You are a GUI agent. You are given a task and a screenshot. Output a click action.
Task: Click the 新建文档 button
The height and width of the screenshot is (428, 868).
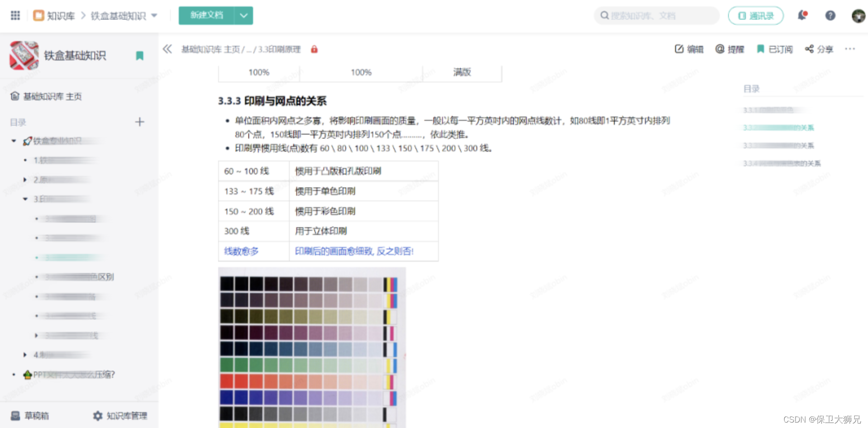point(206,15)
